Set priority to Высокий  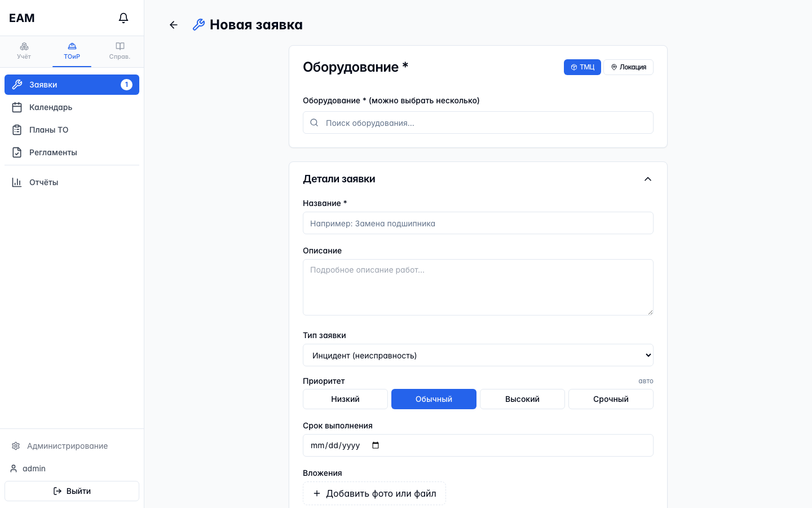[x=522, y=399]
